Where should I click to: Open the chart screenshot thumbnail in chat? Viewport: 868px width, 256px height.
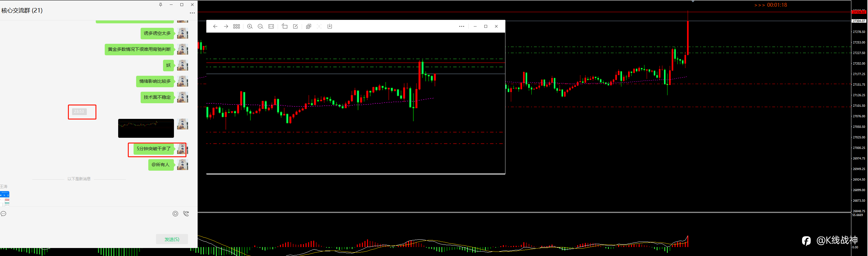(x=146, y=128)
